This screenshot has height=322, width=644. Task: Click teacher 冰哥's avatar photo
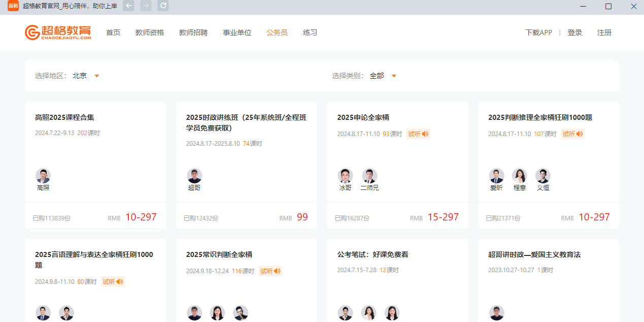point(345,176)
